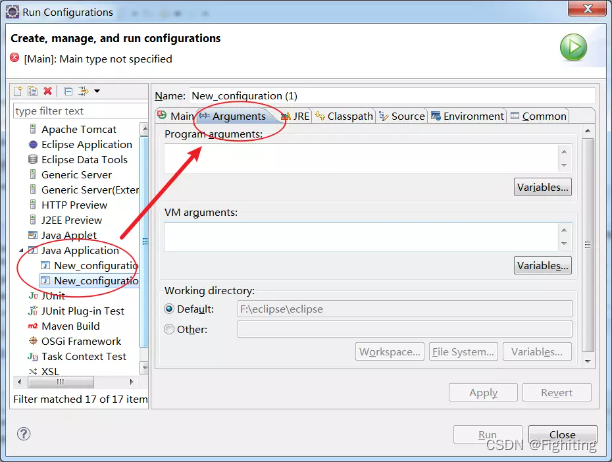Click the VM arguments text area
Image resolution: width=612 pixels, height=462 pixels.
362,237
